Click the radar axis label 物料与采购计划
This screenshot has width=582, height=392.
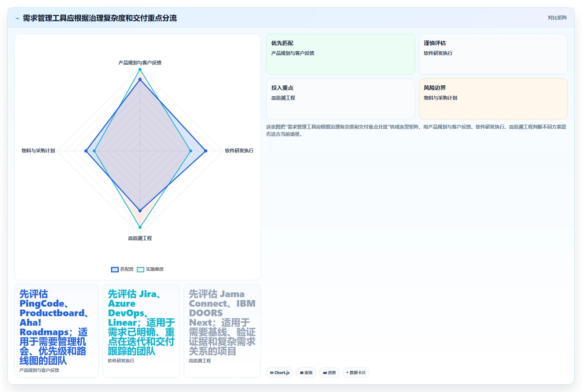coord(38,151)
